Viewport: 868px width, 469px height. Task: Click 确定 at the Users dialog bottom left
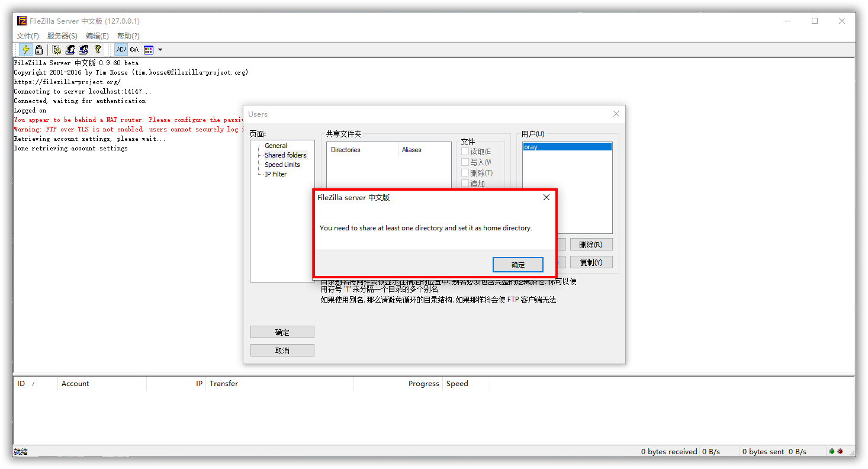282,332
